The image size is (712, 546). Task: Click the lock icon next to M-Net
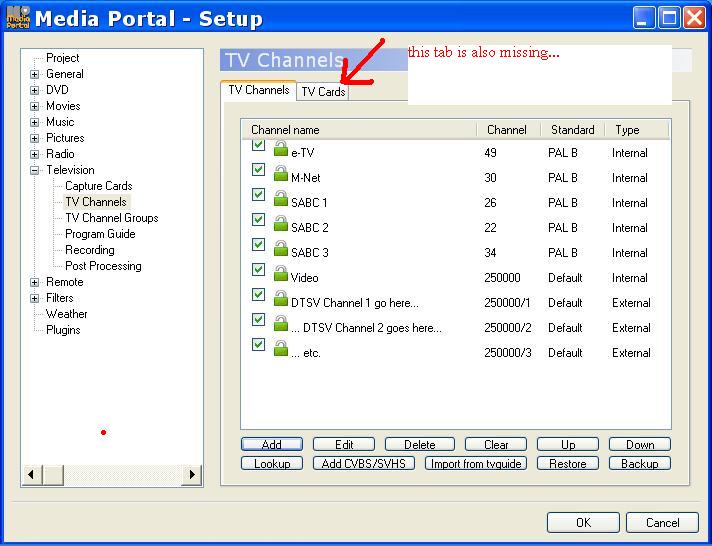tap(280, 174)
